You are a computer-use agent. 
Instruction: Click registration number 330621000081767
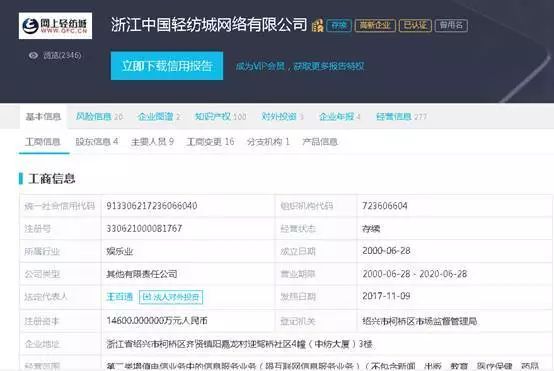coord(144,228)
